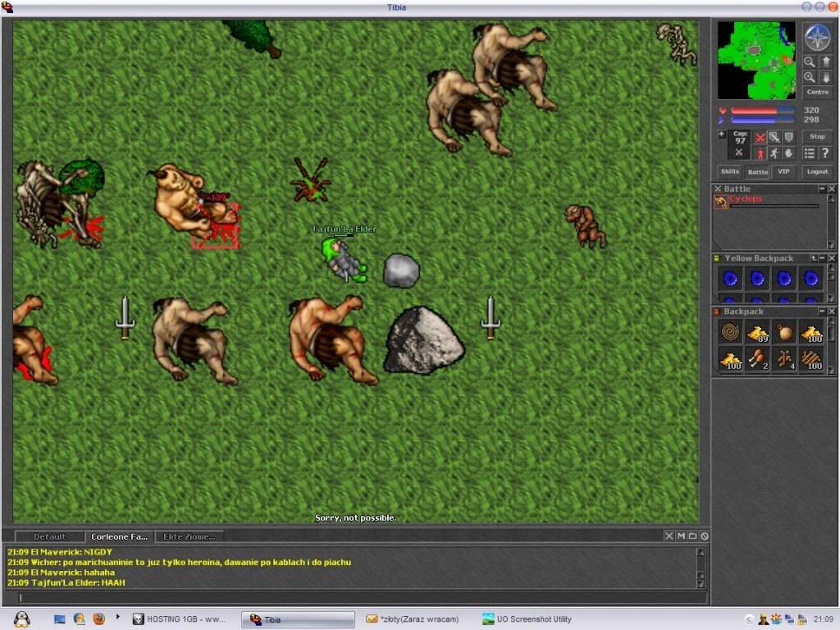Go up one container level in Yellow Backpack
Image resolution: width=840 pixels, height=630 pixels.
point(813,258)
